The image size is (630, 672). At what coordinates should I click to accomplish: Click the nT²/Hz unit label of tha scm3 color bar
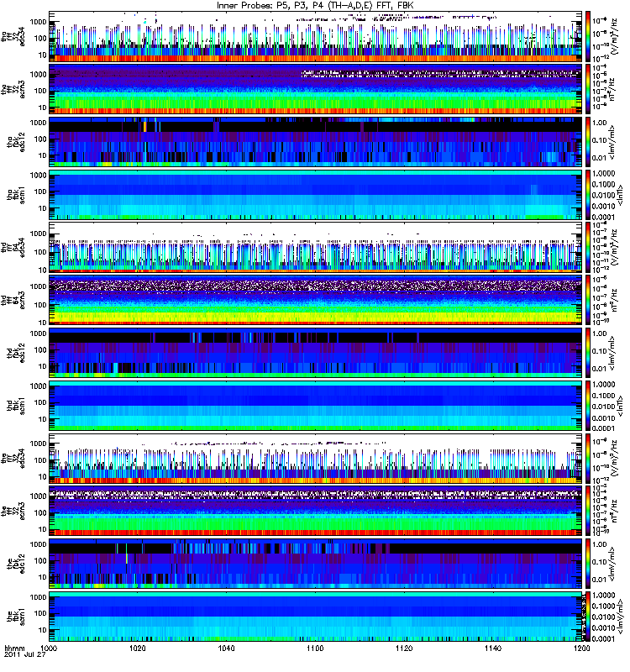pos(612,90)
